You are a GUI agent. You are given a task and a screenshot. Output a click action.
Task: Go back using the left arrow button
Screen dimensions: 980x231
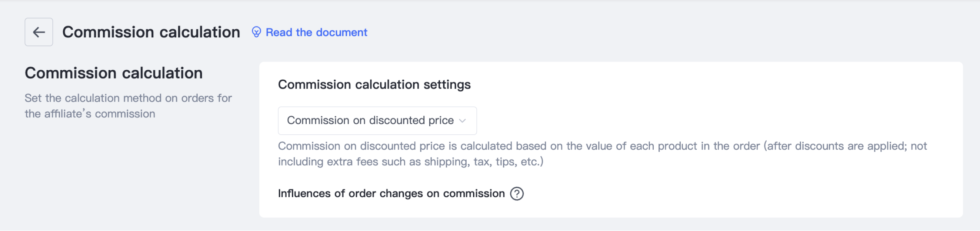click(39, 32)
